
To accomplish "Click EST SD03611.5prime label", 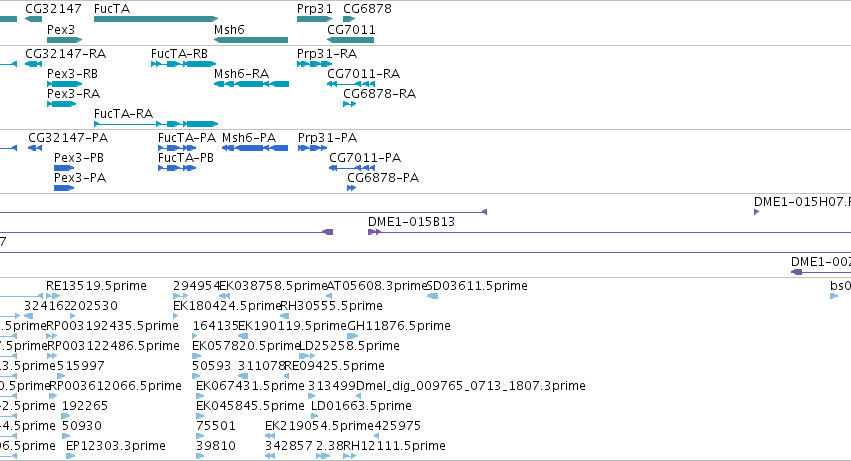I will [477, 286].
